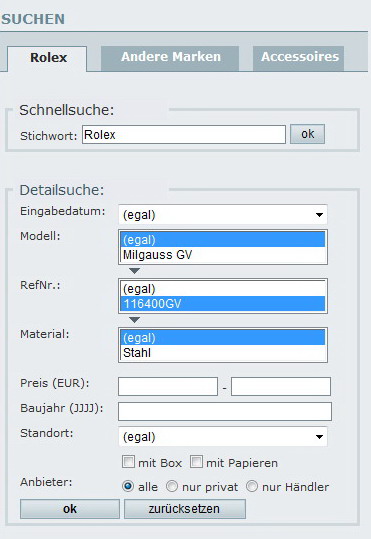Viewport: 371px width, 539px height.
Task: Pick nur Händler radio option
Action: (252, 486)
